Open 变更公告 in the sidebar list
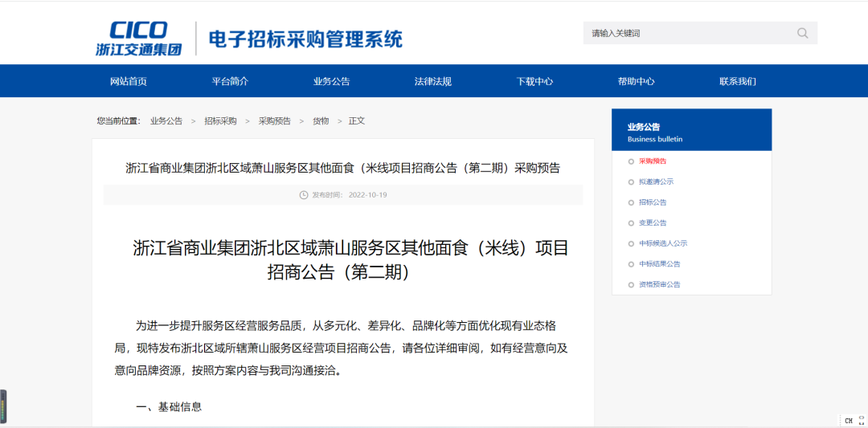Viewport: 868px width, 428px height. (x=653, y=223)
